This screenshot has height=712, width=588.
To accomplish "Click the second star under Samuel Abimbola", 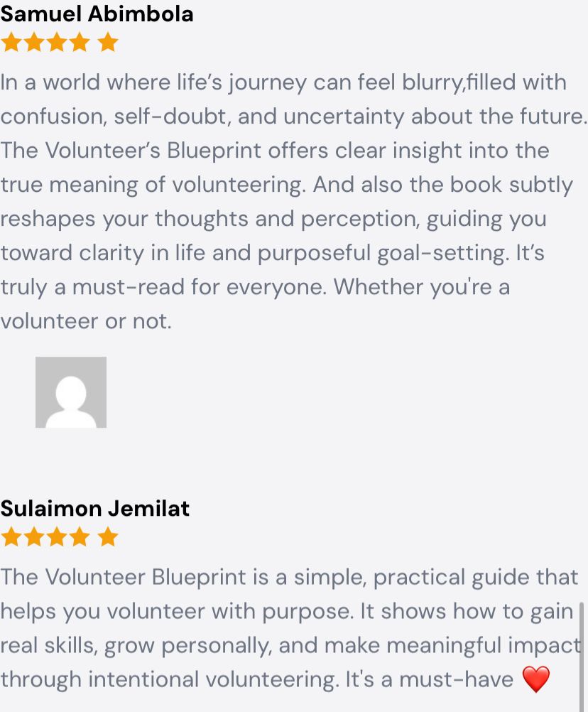I will click(33, 43).
